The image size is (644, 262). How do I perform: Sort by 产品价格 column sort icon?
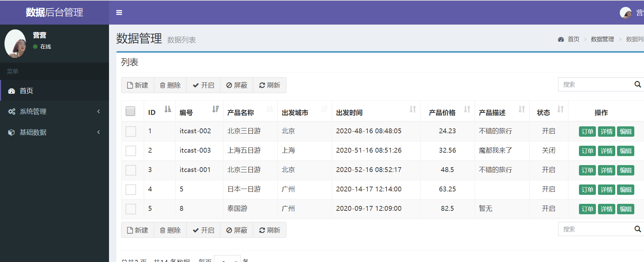point(467,109)
